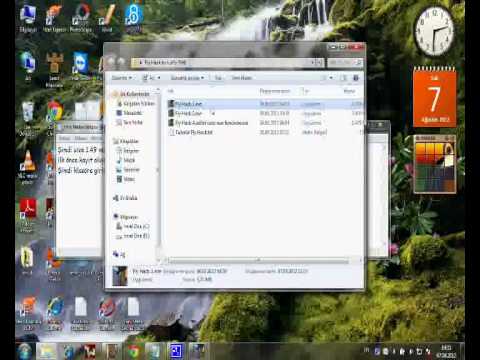Open Windows Explorer from the taskbar
Viewport: 480px width, 360px height.
47,352
